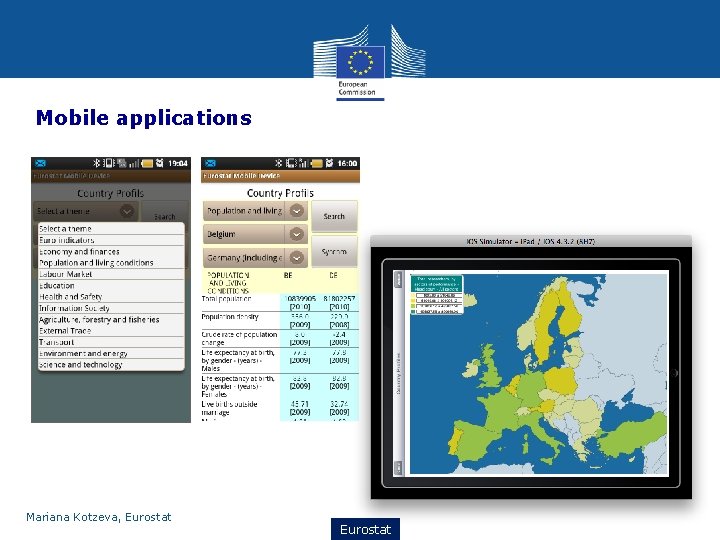720x540 pixels.
Task: Click Bluetooth icon in left phone status bar
Action: [96, 163]
